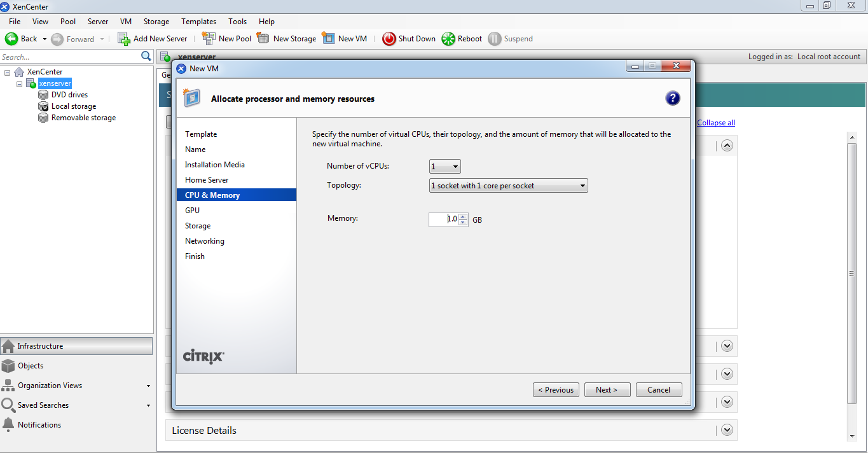
Task: Click the search magnifier icon
Action: [x=146, y=57]
